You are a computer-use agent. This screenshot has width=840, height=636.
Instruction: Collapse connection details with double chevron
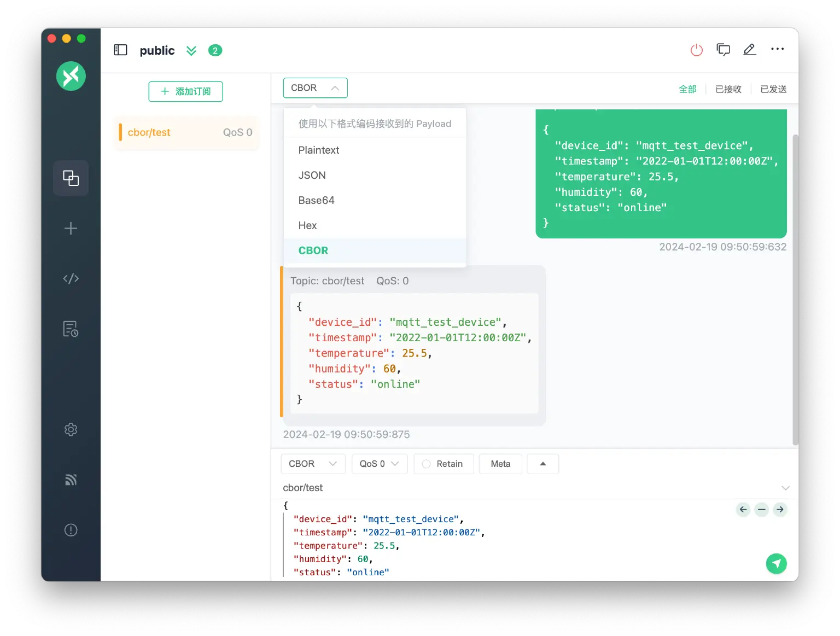[191, 51]
